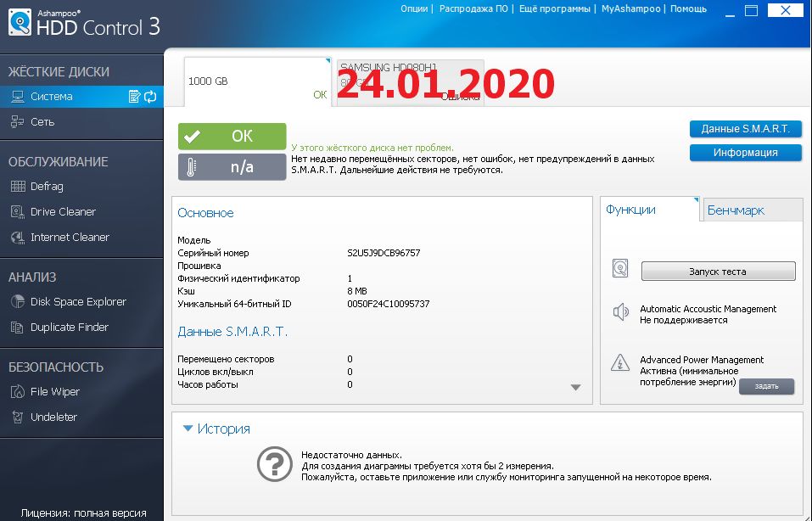Screen dimensions: 812x521
Task: Click the Основное section heading
Action: [x=205, y=213]
